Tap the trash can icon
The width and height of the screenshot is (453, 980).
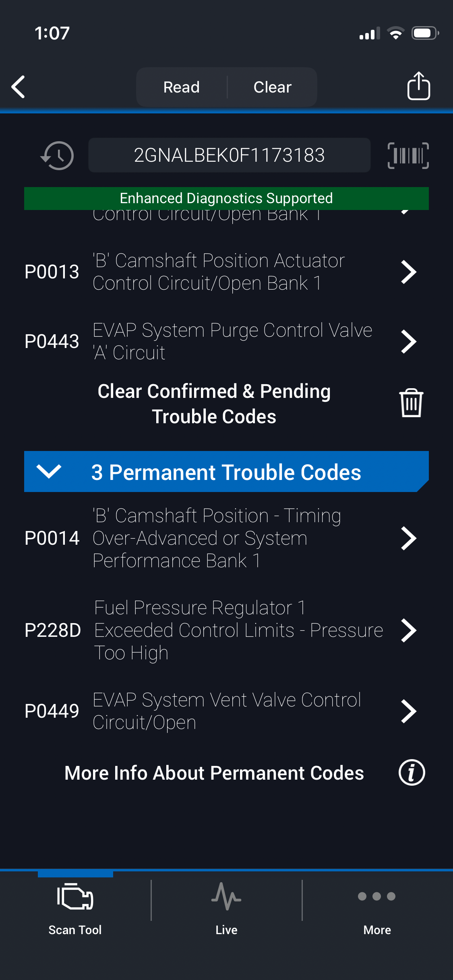411,403
